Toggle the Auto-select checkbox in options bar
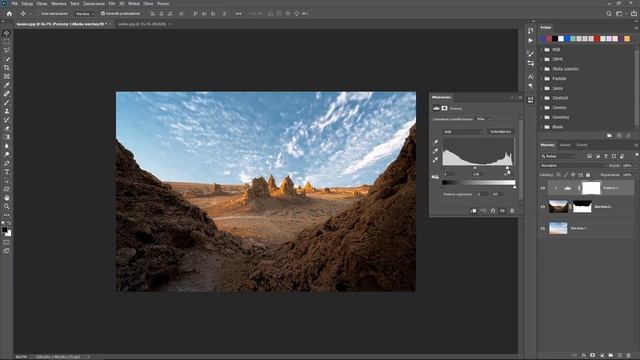Screen dimensions: 640x360 (x=38, y=13)
